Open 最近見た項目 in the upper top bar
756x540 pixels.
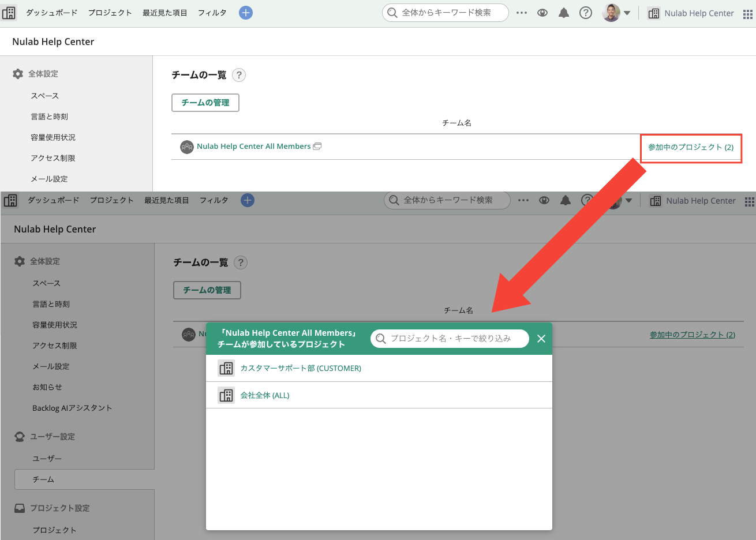tap(165, 13)
